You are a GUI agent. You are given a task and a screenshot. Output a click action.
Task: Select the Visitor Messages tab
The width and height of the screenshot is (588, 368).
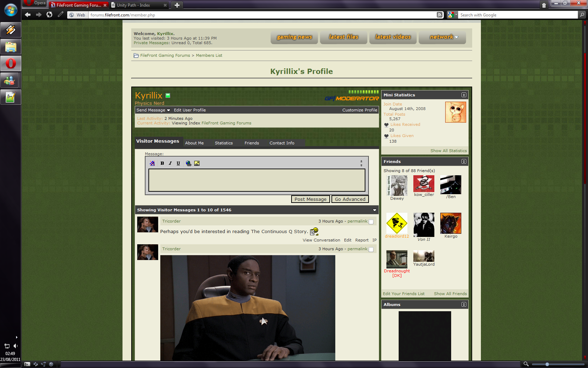click(157, 141)
